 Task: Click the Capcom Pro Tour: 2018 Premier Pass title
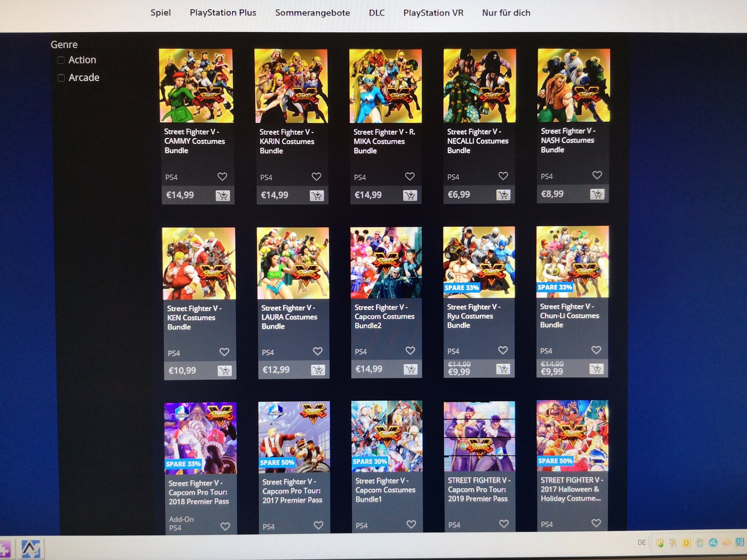point(199,492)
